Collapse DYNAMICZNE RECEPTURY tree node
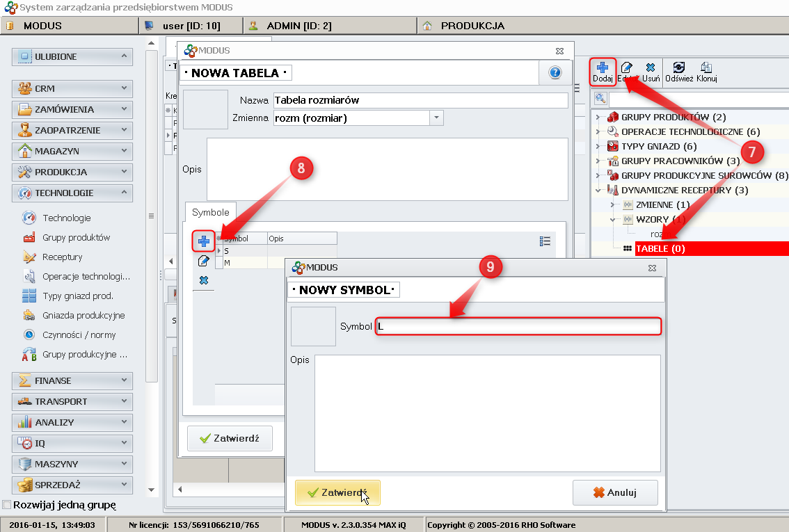789x532 pixels. tap(598, 191)
